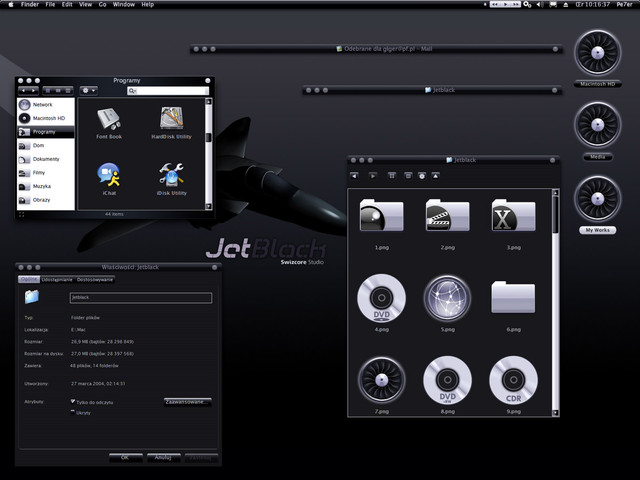Viewport: 640px width, 480px height.
Task: Click forward arrow in Jetblack window toolbar
Action: pyautogui.click(x=373, y=176)
